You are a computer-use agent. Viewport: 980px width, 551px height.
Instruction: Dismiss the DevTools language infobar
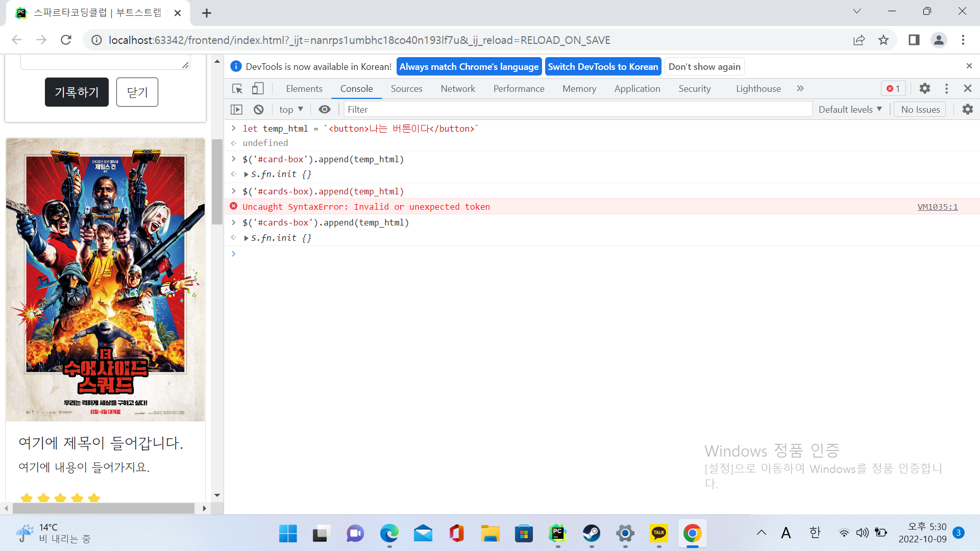click(x=969, y=66)
